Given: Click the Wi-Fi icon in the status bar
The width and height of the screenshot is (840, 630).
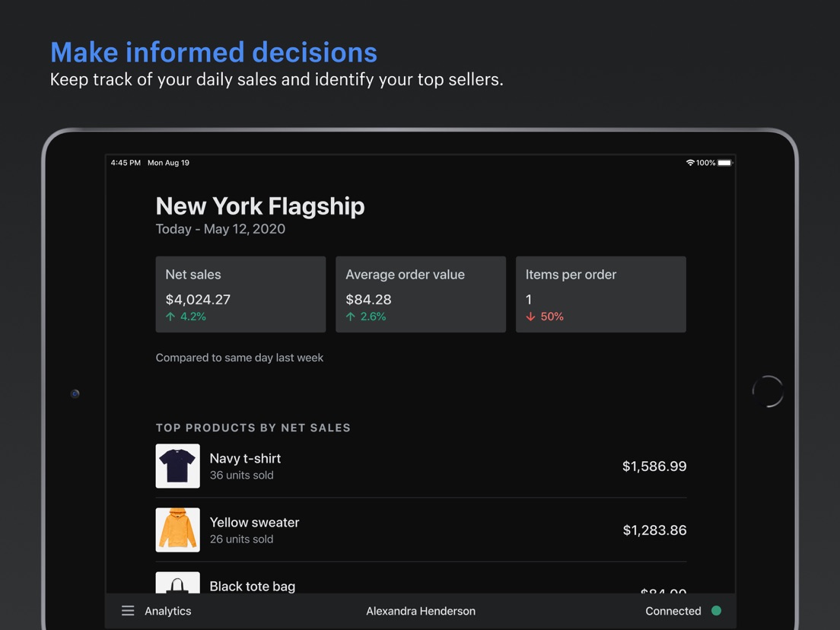Looking at the screenshot, I should [x=689, y=162].
